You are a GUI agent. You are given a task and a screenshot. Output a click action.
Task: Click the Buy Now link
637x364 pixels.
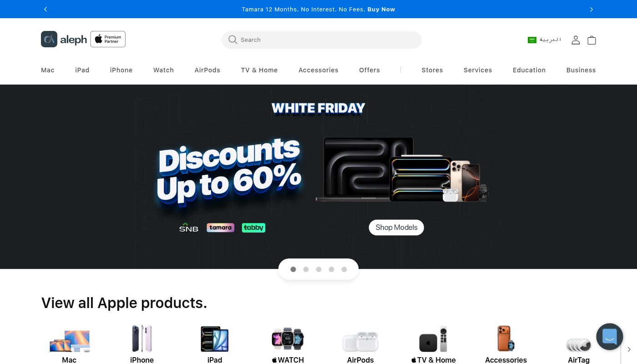(x=381, y=9)
